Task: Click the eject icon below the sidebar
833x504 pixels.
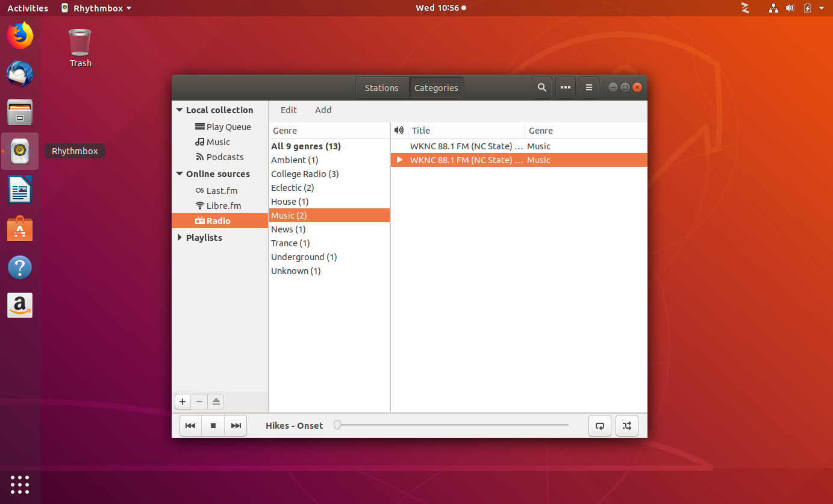Action: pos(216,401)
